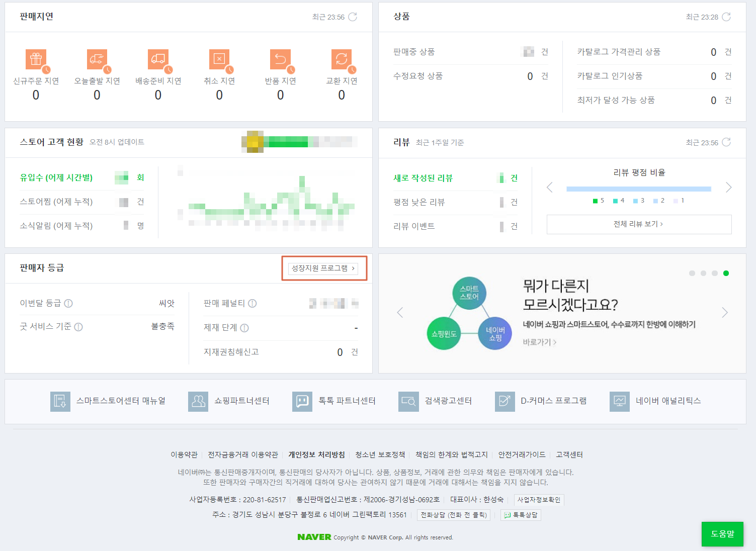756x551 pixels.
Task: Click 수정요청 상품 row
Action: click(471, 76)
